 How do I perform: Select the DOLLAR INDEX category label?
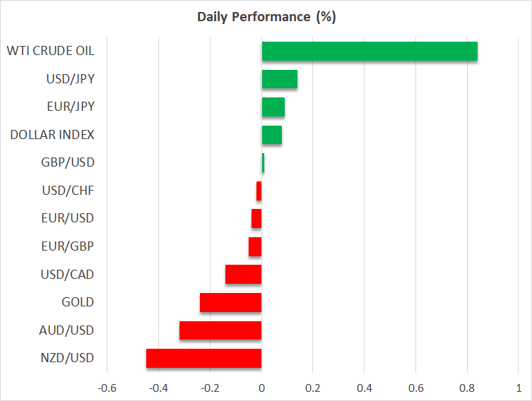click(52, 135)
